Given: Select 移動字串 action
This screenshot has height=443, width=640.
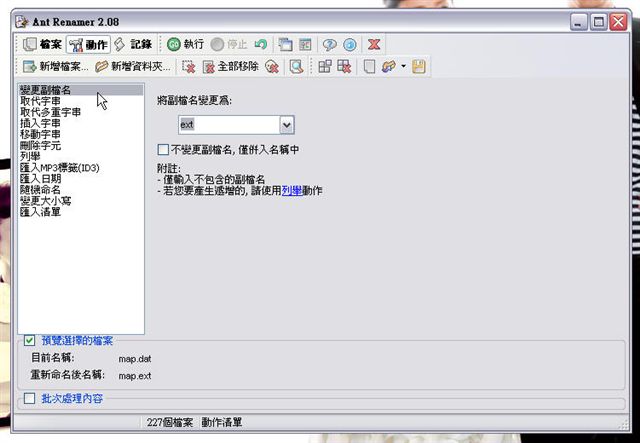Looking at the screenshot, I should pyautogui.click(x=81, y=134).
